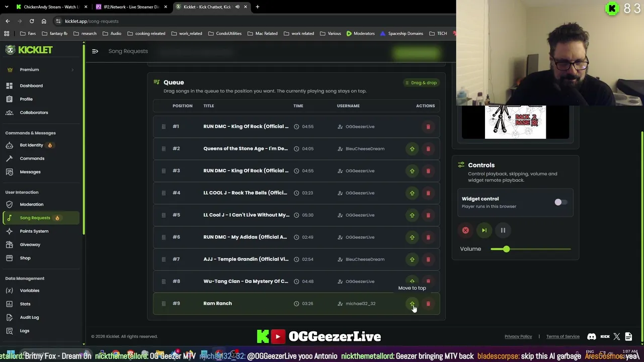Open documentation icon in footer

coord(628,336)
